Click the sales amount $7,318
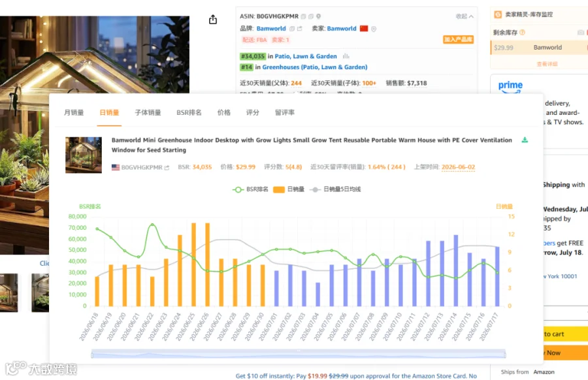 (417, 83)
